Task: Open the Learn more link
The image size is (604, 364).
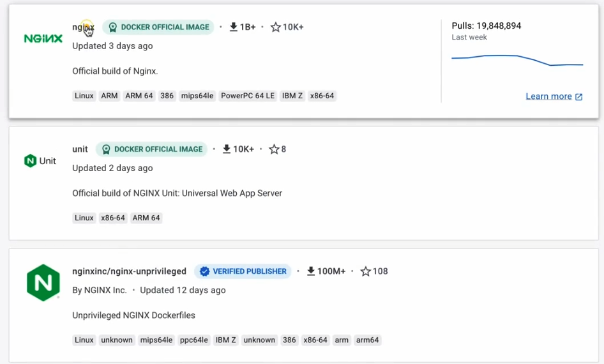Action: pos(548,96)
